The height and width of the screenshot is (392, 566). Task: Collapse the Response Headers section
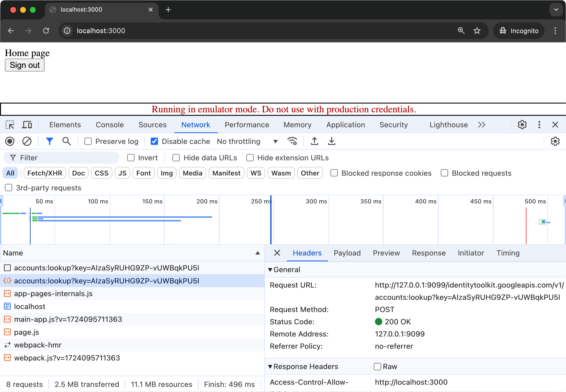[x=270, y=367]
